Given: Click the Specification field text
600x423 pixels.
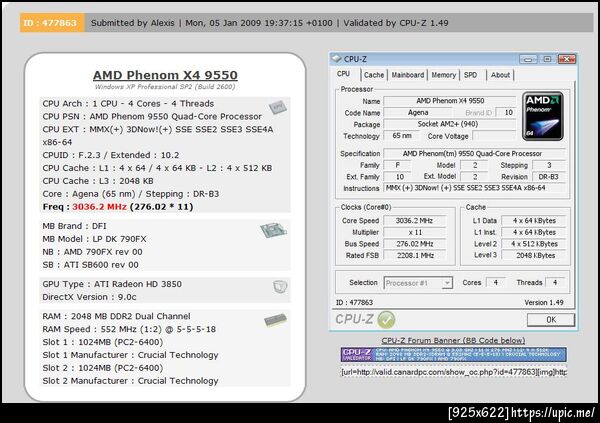Looking at the screenshot, I should [474, 154].
